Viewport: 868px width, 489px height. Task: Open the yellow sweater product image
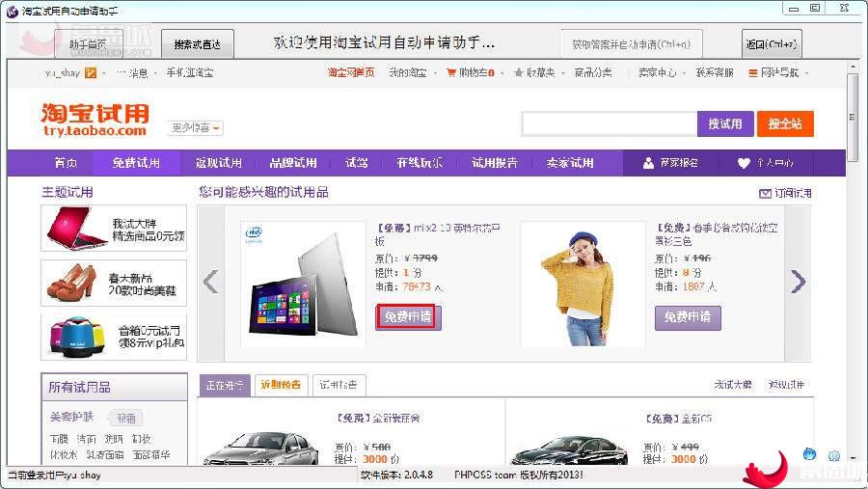pyautogui.click(x=583, y=285)
